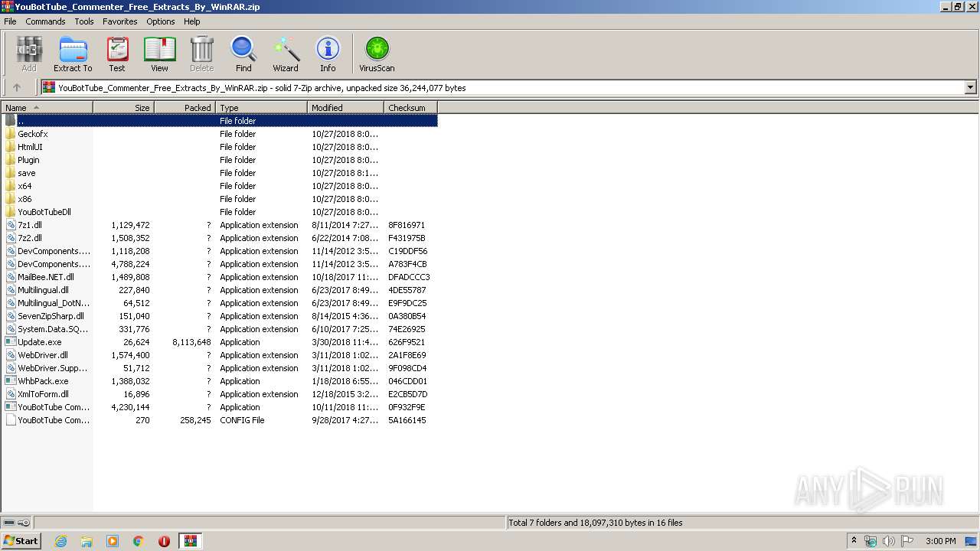
Task: Open the Options menu
Action: pyautogui.click(x=161, y=21)
